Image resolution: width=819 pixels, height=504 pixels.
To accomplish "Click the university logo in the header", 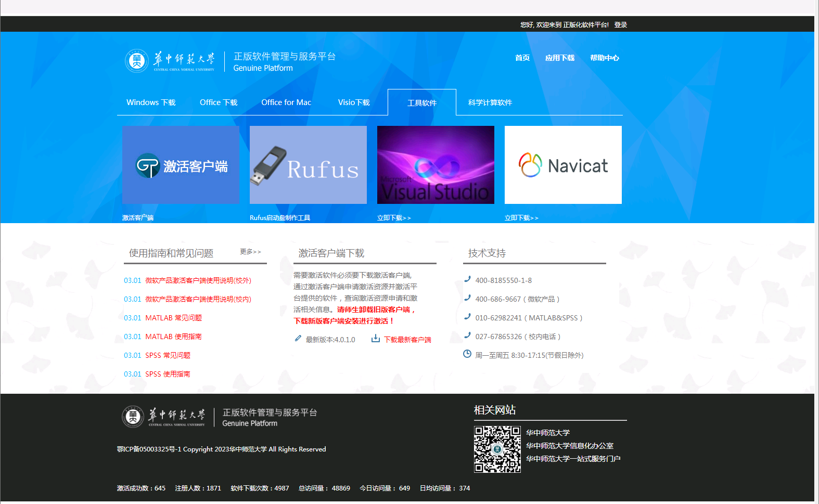I will 170,61.
